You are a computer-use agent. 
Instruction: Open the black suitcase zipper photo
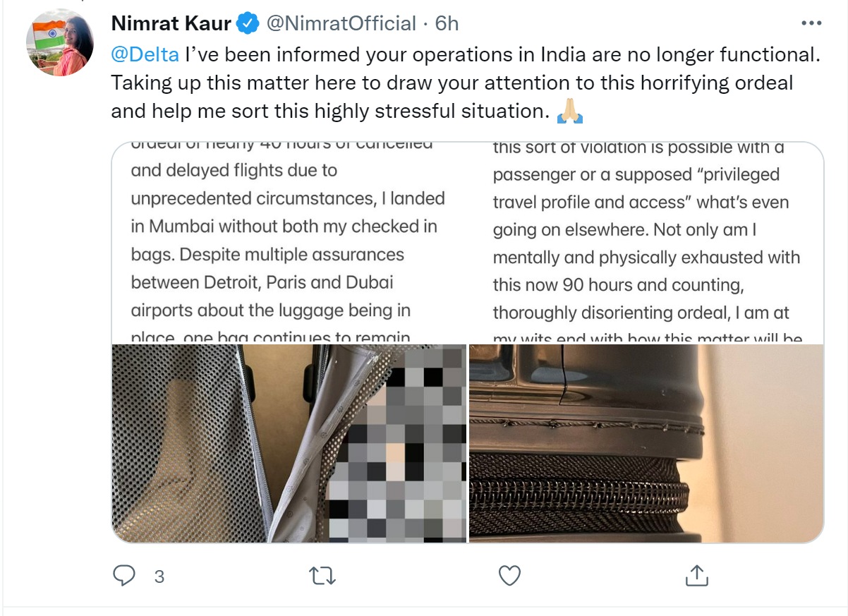[x=646, y=444]
